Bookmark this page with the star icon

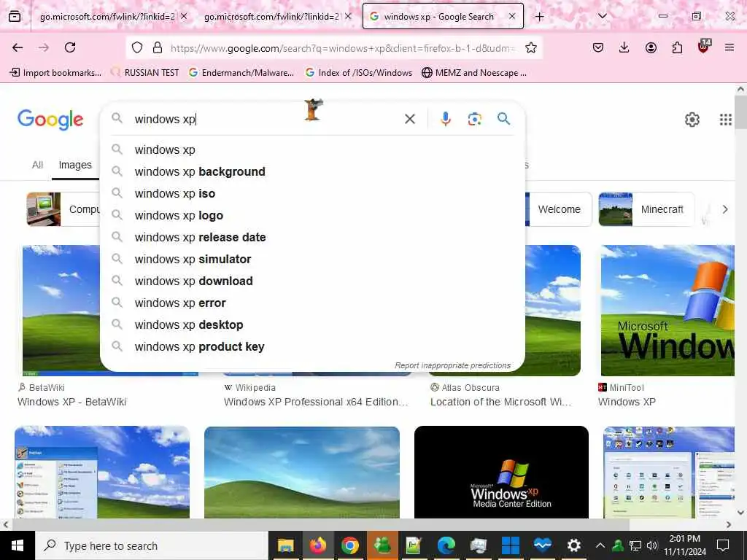pos(531,47)
